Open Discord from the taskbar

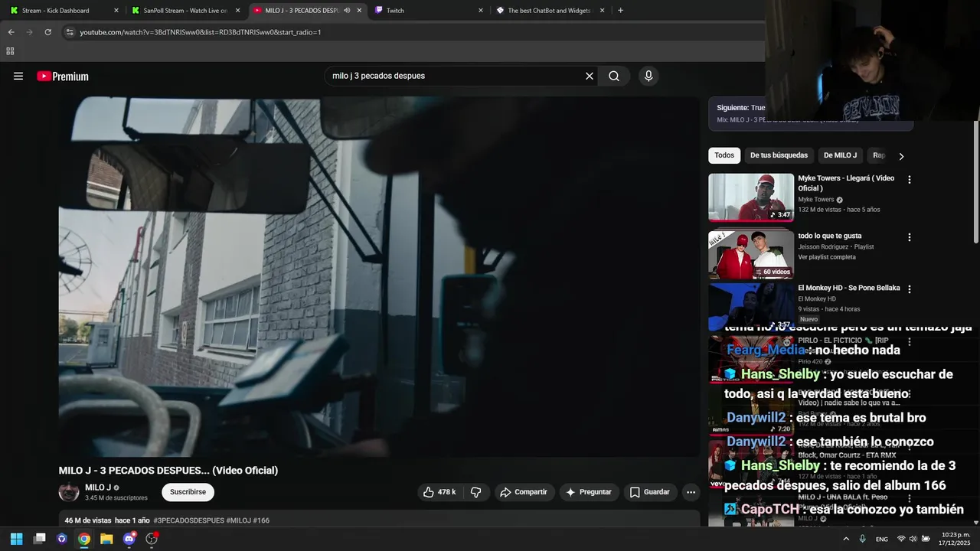click(x=129, y=539)
